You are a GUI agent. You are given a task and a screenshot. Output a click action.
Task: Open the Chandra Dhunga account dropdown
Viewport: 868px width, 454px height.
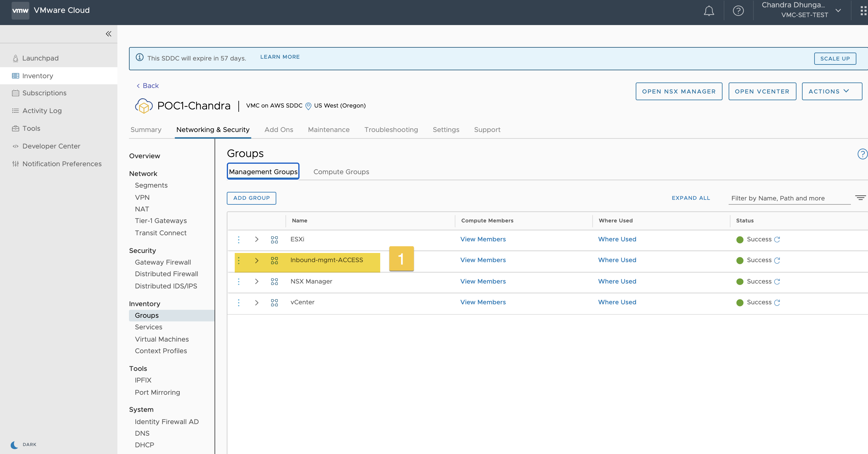point(802,10)
